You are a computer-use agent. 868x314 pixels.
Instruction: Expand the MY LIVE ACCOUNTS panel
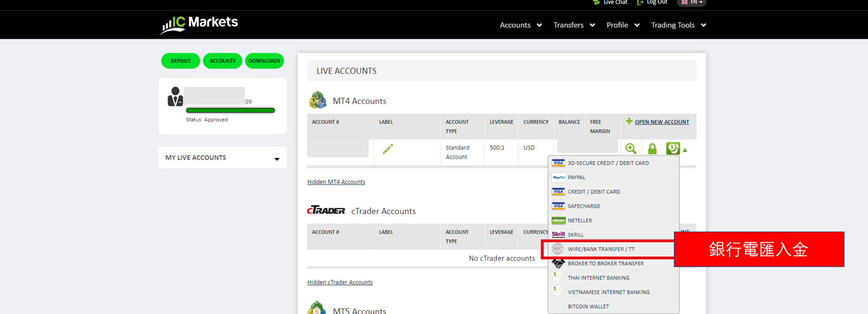click(x=223, y=157)
